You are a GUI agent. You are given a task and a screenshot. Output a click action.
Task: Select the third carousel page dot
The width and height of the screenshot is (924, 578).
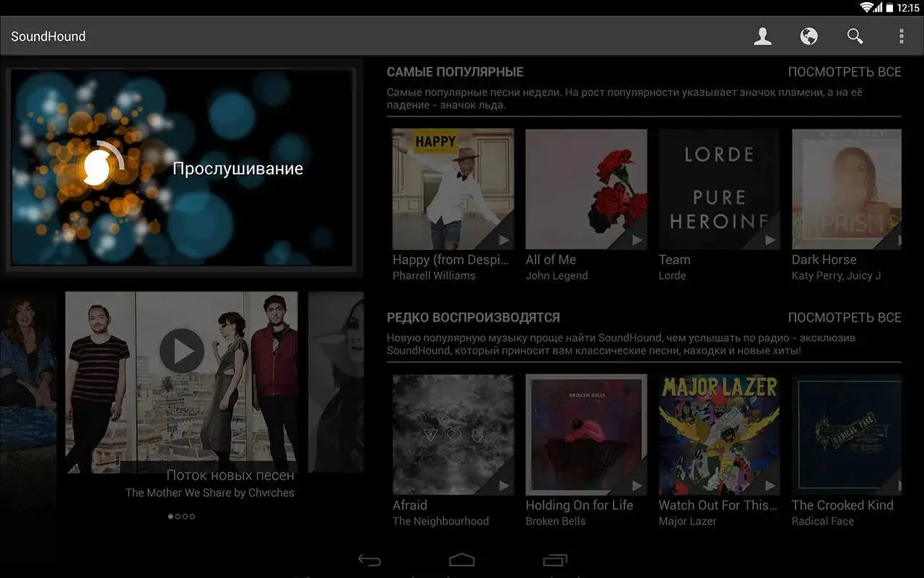(185, 517)
